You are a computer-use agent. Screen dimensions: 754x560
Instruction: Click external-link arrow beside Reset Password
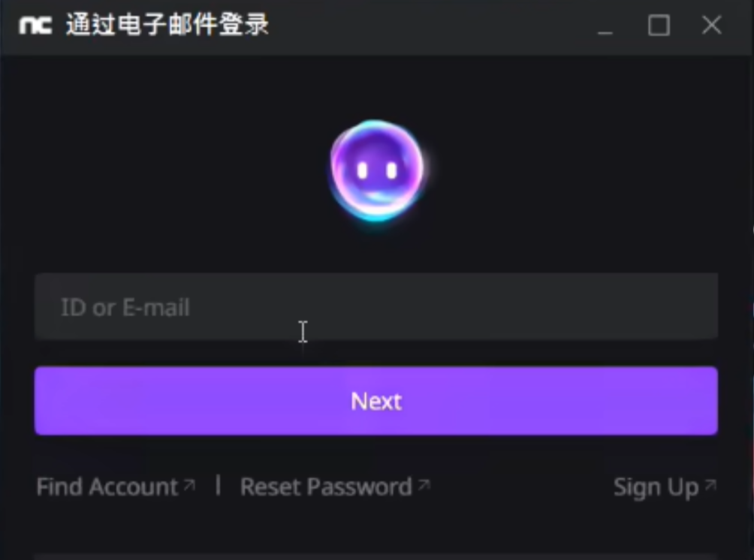pyautogui.click(x=424, y=484)
